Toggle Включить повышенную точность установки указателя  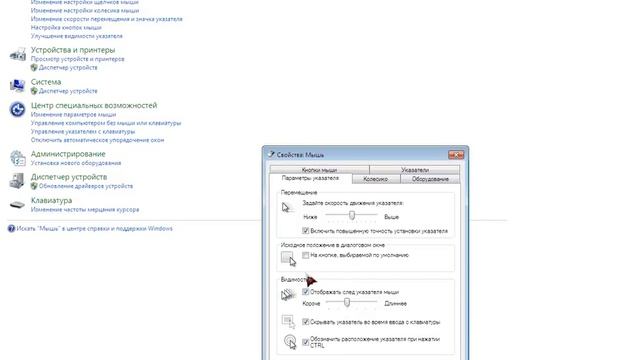point(305,231)
